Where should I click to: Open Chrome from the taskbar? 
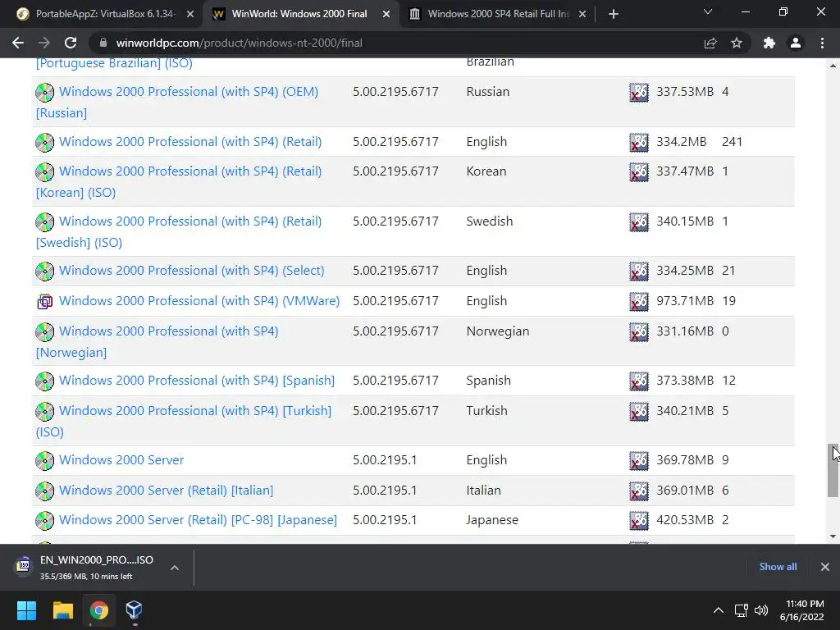pos(98,610)
